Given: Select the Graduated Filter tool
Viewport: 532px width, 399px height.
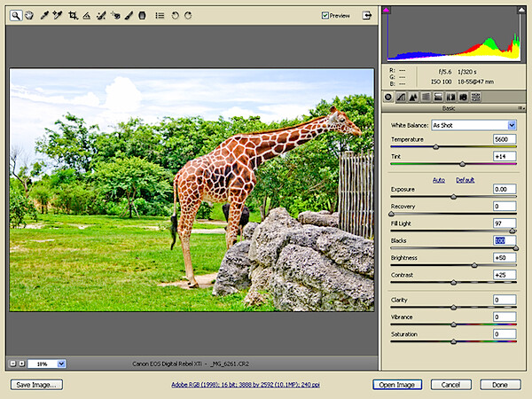Looking at the screenshot, I should [142, 15].
